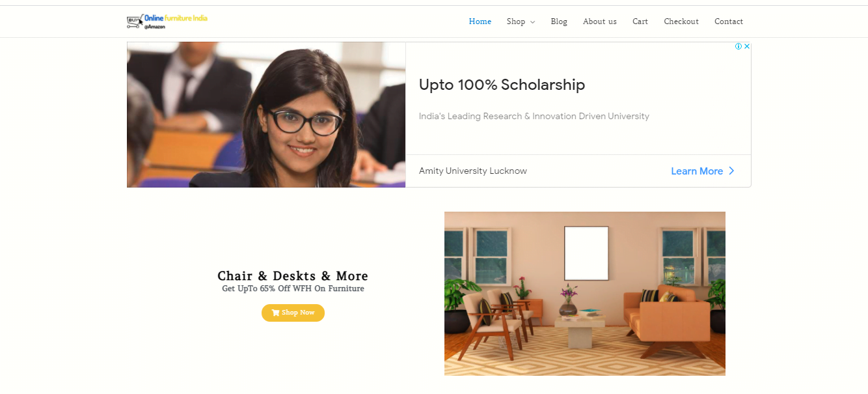The image size is (868, 394).
Task: Click the Learn More chevron arrow
Action: click(x=731, y=171)
